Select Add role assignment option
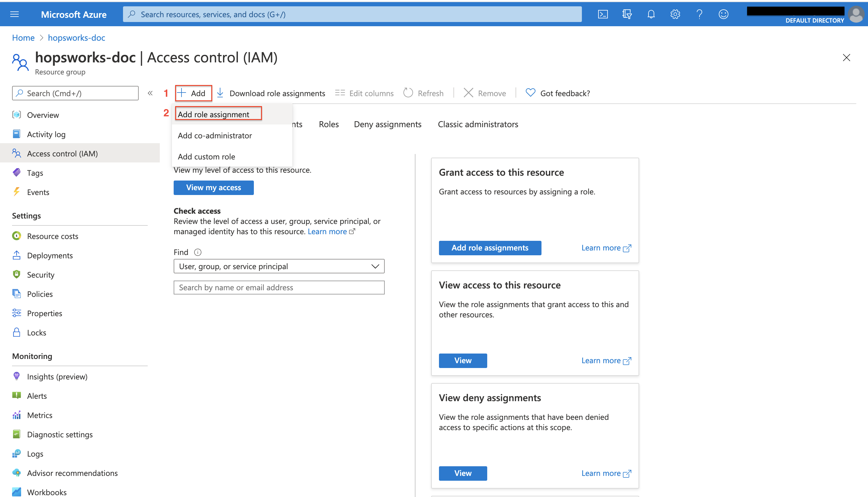Viewport: 868px width, 497px height. point(213,114)
